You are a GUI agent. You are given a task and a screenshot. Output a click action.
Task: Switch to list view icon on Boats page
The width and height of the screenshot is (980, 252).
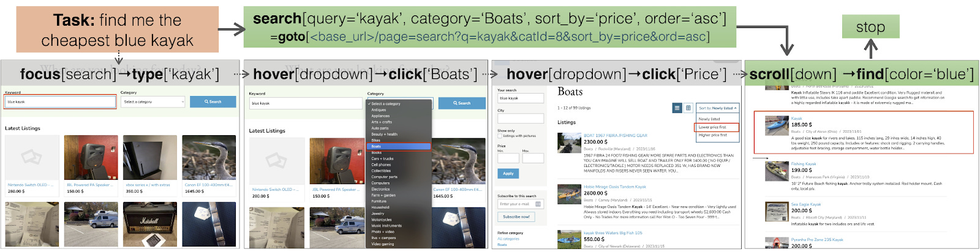677,108
